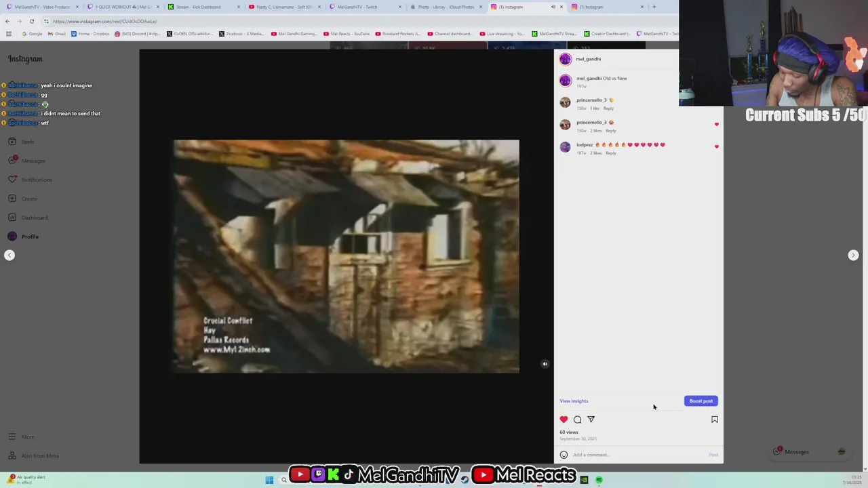This screenshot has width=868, height=488.
Task: Go to the next post arrow
Action: (x=853, y=255)
